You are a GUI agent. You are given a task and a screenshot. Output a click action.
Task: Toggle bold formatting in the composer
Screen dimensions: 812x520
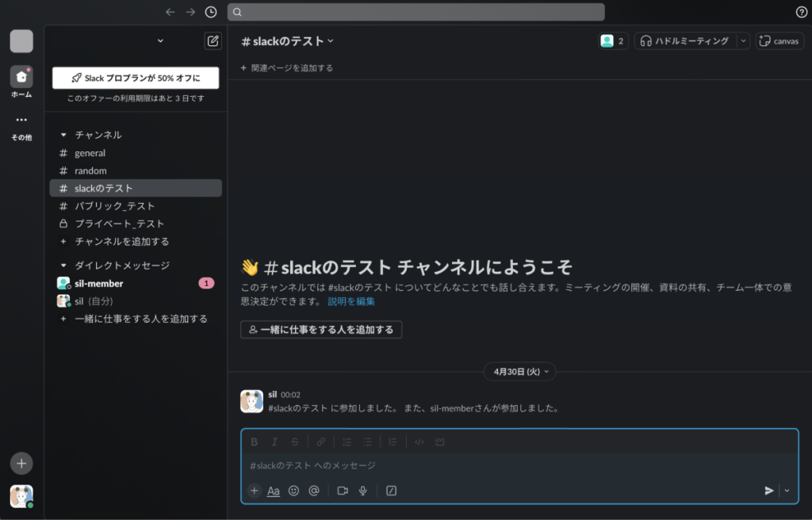point(255,442)
